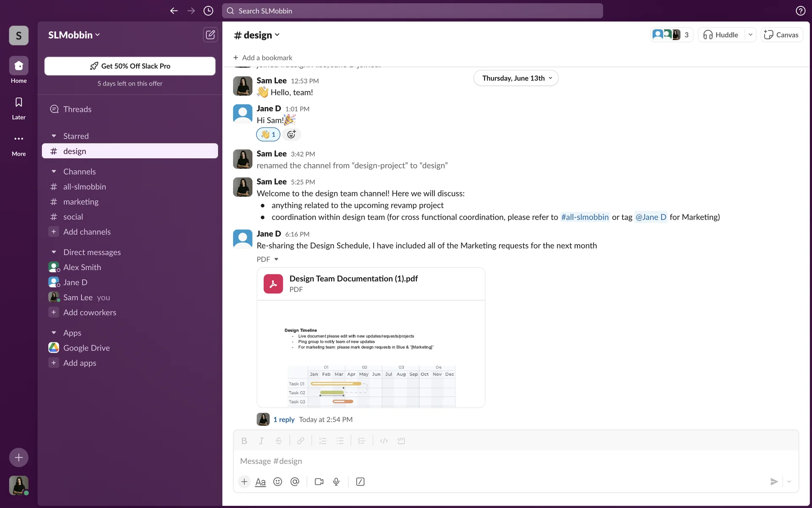Click Get 50% Off Slack Pro

(x=130, y=66)
